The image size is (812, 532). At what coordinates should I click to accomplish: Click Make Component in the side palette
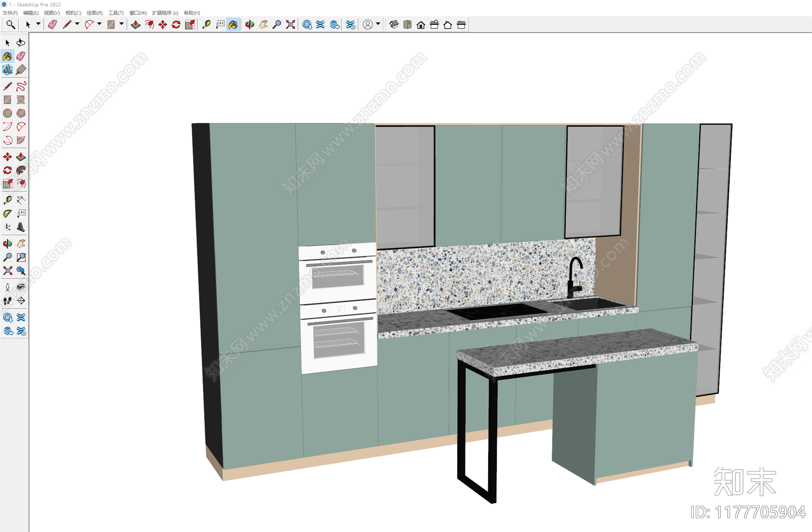click(8, 70)
